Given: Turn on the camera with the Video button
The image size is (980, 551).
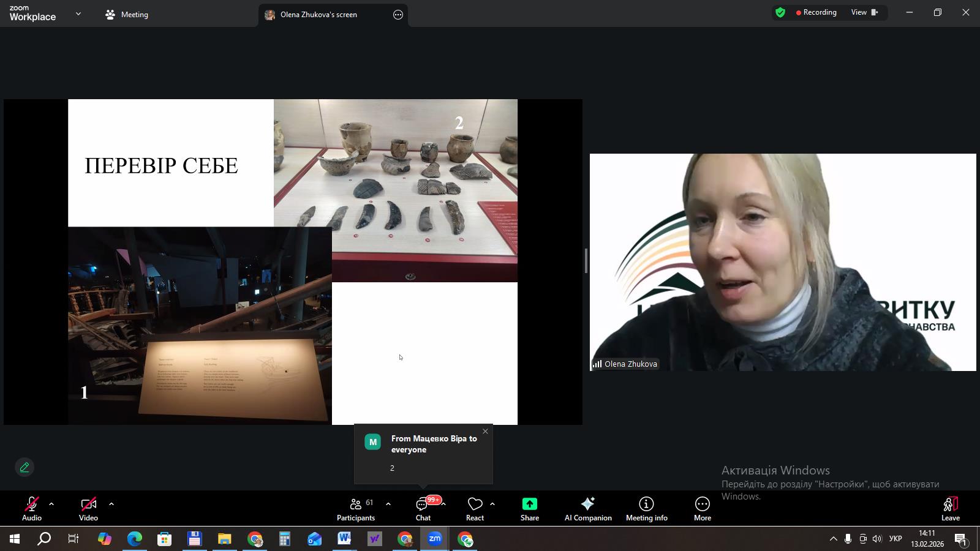Looking at the screenshot, I should click(x=88, y=509).
